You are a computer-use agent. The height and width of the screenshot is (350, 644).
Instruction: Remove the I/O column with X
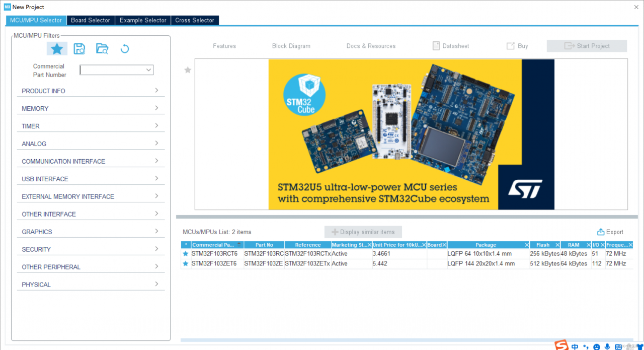click(602, 245)
